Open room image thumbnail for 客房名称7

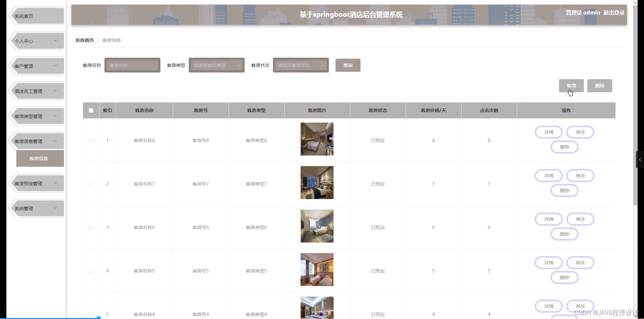pyautogui.click(x=317, y=183)
